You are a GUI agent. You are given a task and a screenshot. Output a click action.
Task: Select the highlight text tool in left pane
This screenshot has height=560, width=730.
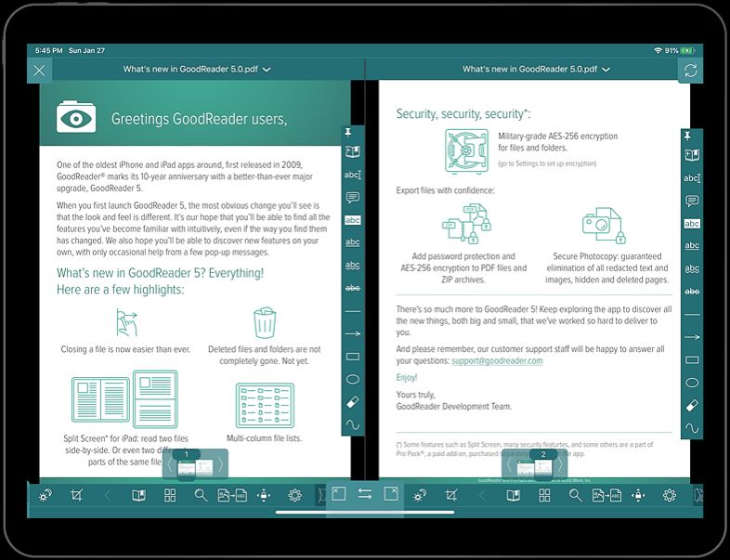click(x=353, y=220)
